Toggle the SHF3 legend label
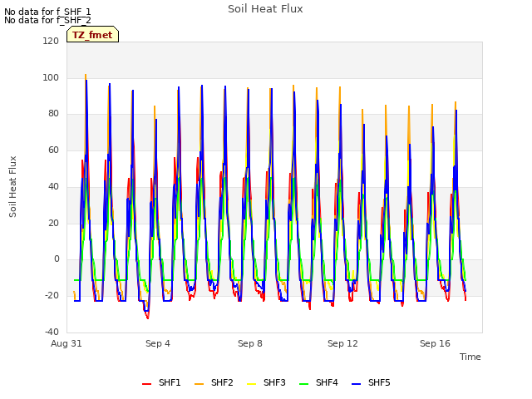The width and height of the screenshot is (532, 399). click(x=274, y=382)
